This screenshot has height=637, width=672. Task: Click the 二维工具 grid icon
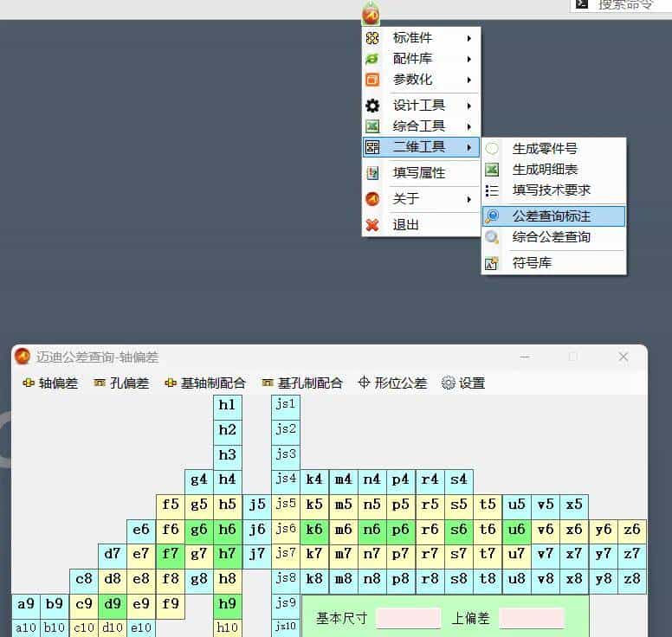click(x=372, y=147)
